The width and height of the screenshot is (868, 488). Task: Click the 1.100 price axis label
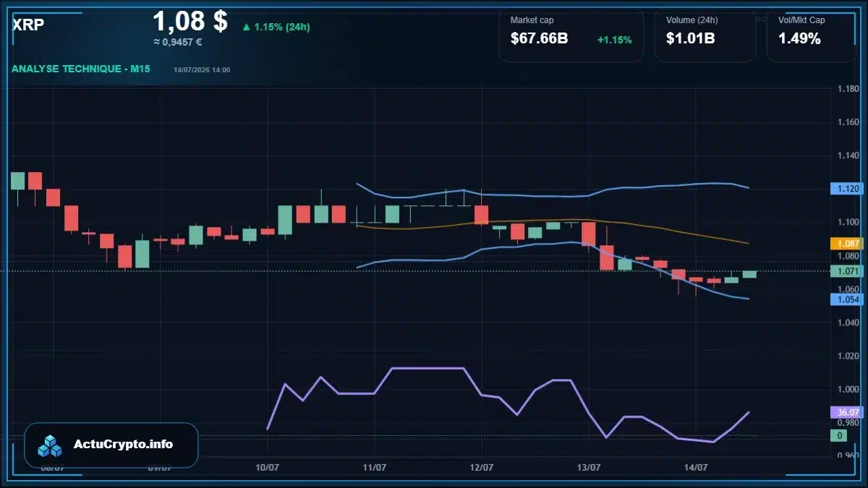pyautogui.click(x=847, y=223)
